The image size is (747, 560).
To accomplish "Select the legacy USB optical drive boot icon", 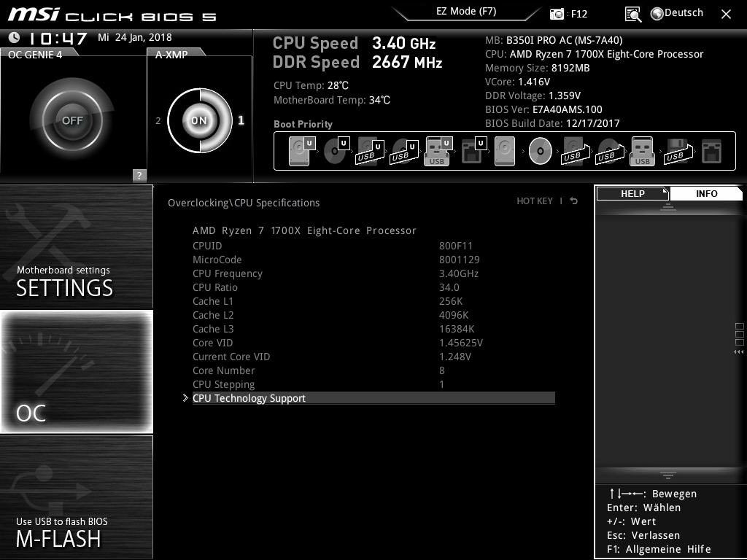I will (x=610, y=151).
